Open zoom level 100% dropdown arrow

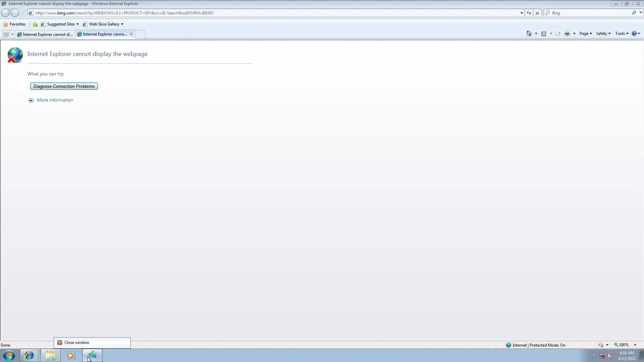click(635, 345)
